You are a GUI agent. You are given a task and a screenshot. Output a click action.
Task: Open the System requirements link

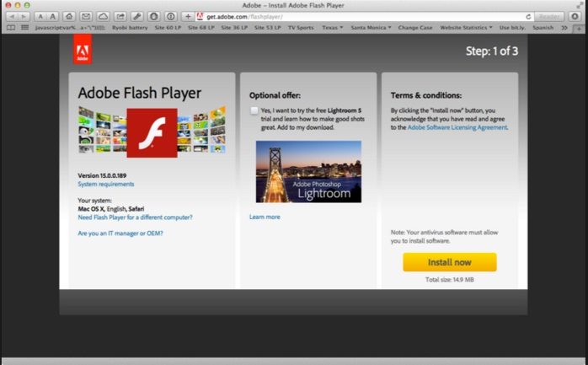[x=106, y=185]
